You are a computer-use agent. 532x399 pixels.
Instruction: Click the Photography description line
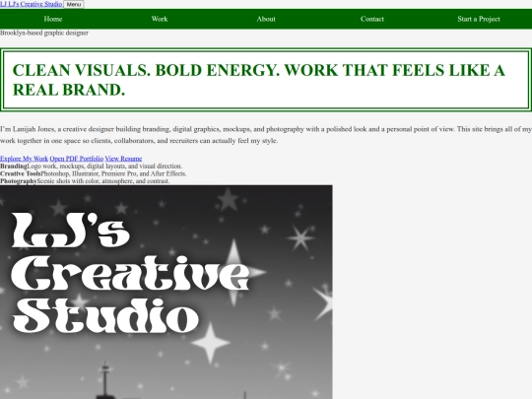85,181
